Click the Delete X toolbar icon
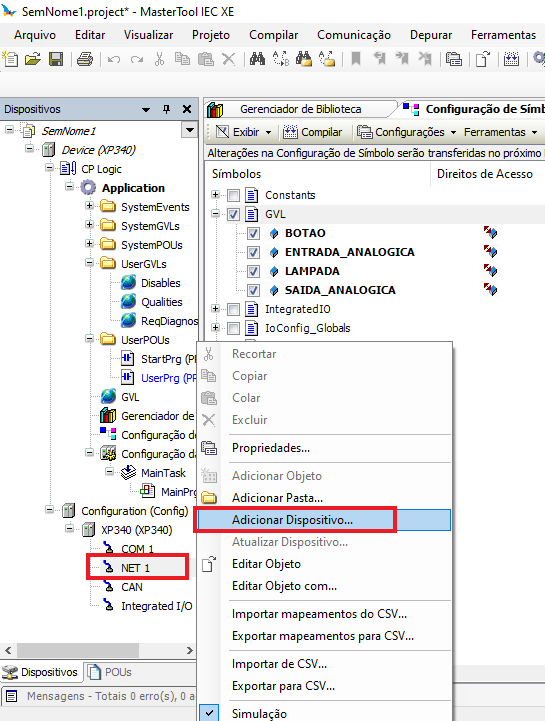This screenshot has height=721, width=545. pyautogui.click(x=229, y=59)
